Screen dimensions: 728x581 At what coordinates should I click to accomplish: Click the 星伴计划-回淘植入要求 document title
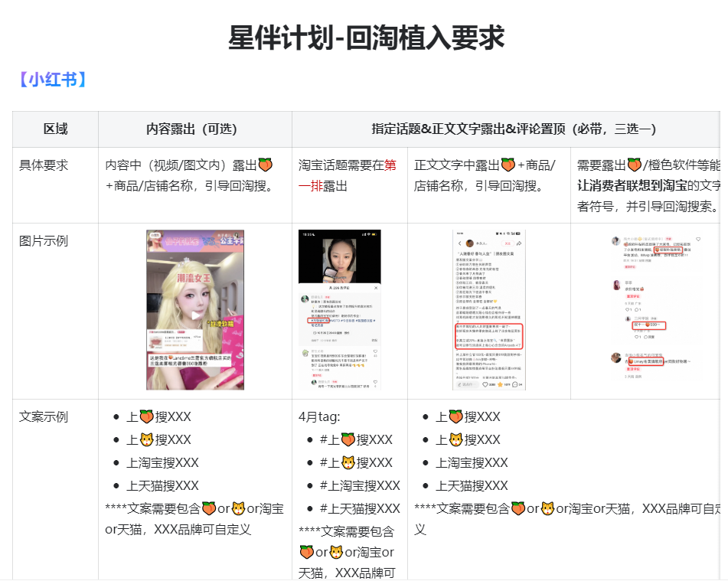click(367, 37)
